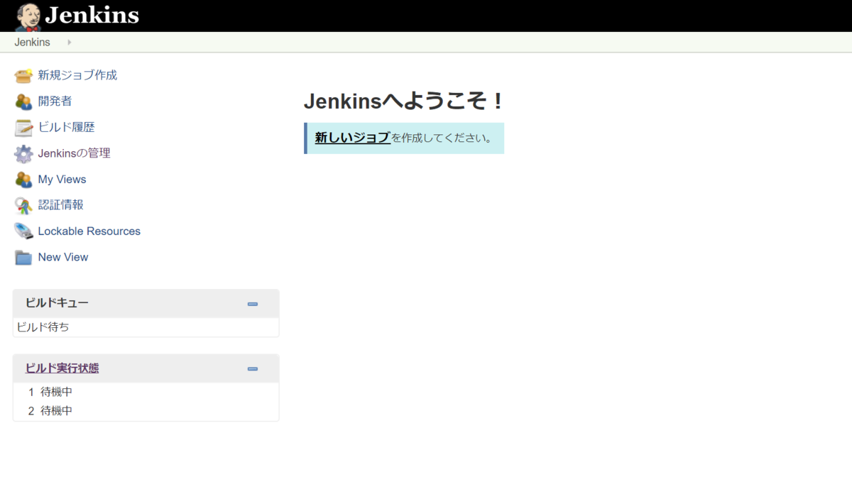The width and height of the screenshot is (852, 504).
Task: Click the 認証情報 credentials key icon
Action: [23, 205]
